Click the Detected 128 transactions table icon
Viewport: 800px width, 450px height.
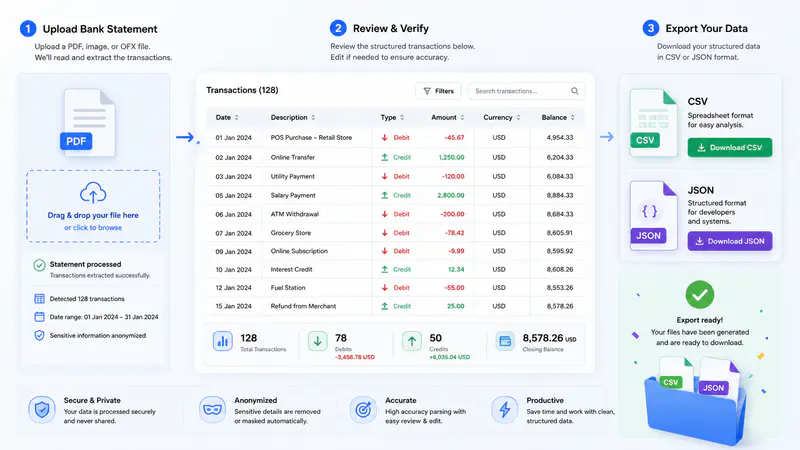point(39,298)
